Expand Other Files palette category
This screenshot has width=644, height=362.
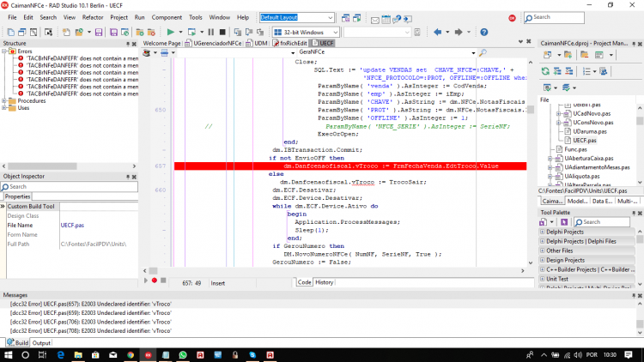click(x=542, y=250)
